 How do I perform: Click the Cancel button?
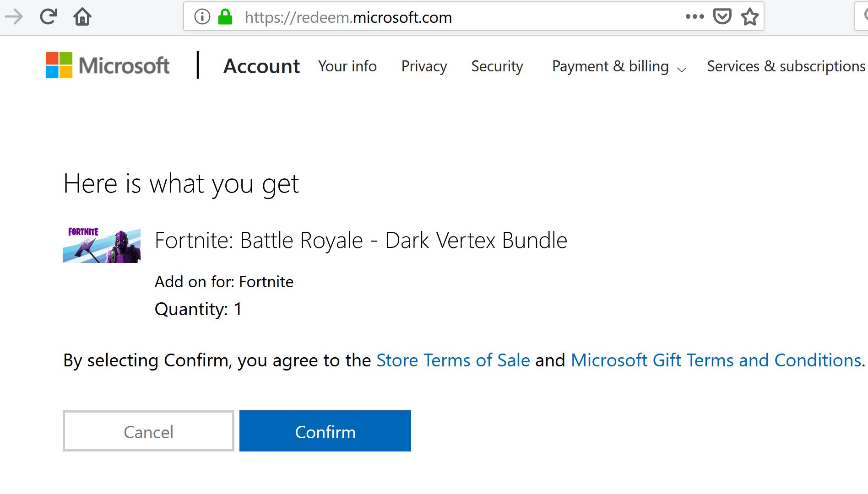148,431
